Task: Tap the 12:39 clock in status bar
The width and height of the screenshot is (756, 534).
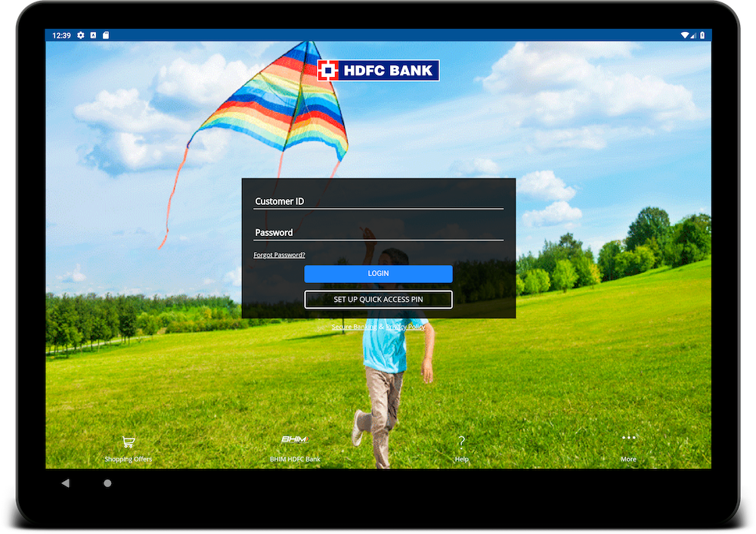Action: coord(60,35)
